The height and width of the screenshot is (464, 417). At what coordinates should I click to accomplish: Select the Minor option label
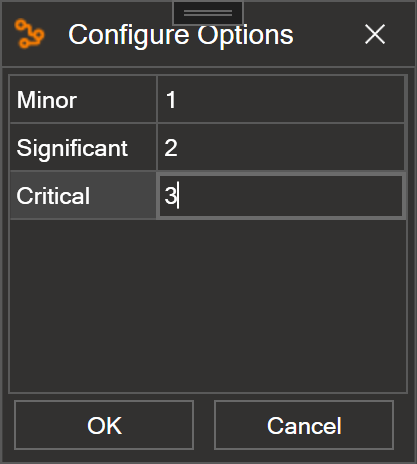click(x=83, y=99)
